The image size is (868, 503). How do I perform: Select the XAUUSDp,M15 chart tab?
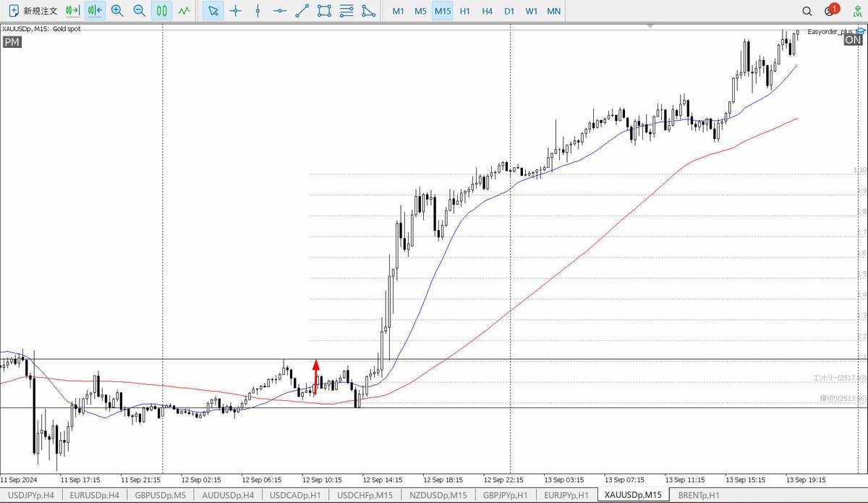coord(634,495)
